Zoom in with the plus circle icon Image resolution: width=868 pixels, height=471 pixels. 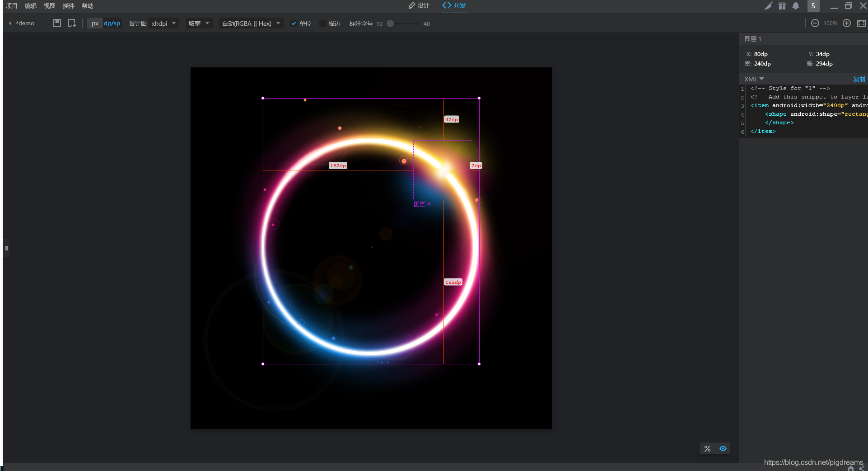coord(847,23)
